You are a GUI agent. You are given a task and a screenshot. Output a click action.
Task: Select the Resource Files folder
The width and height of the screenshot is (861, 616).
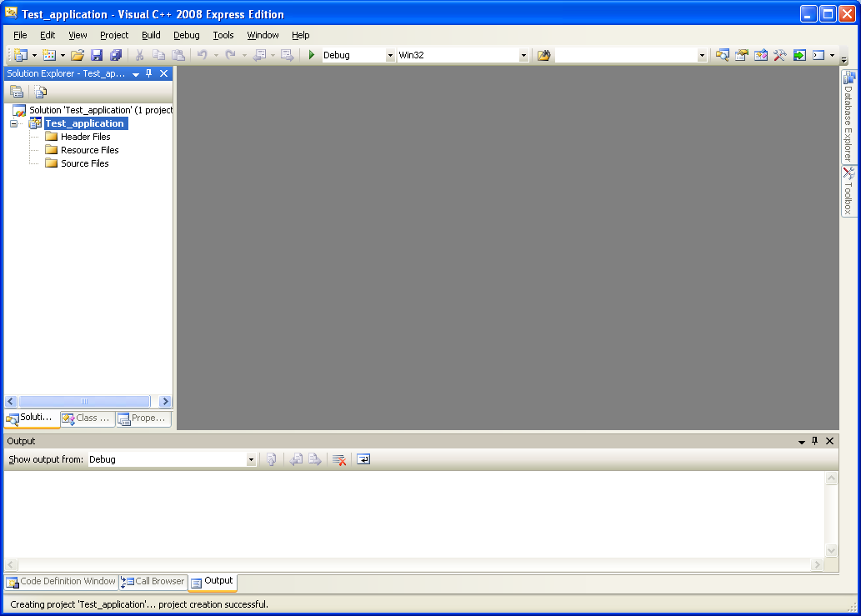(89, 150)
